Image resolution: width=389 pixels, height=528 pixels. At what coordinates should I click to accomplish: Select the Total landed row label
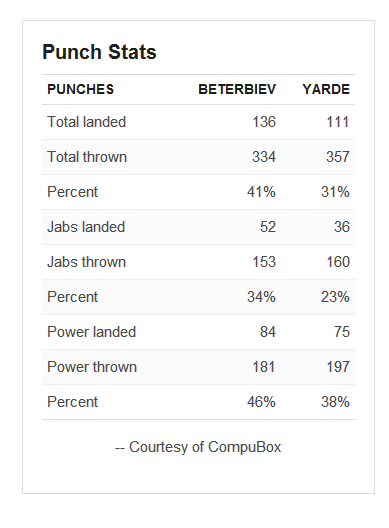pos(87,122)
